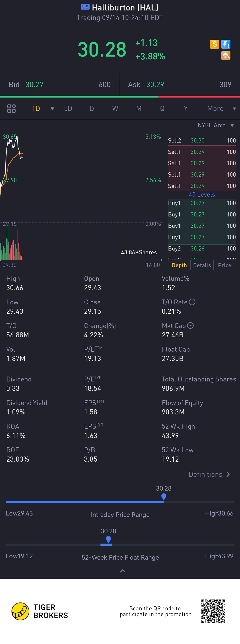
Task: Tap the Float Cap 27.35B value
Action: [x=173, y=359]
